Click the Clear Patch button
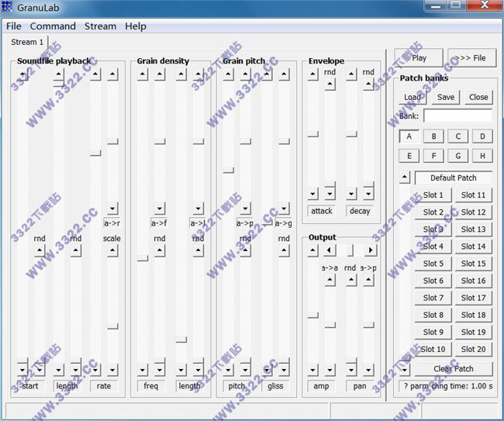504x421 pixels. point(454,369)
